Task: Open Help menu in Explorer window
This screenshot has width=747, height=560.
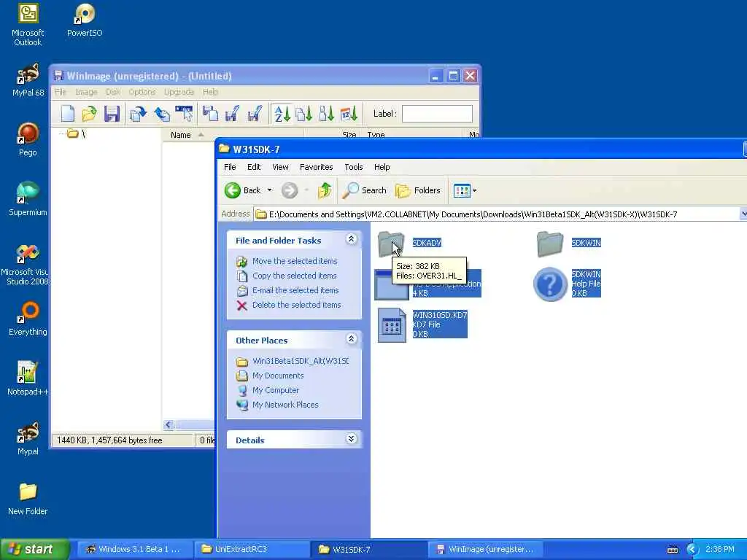Action: (382, 167)
